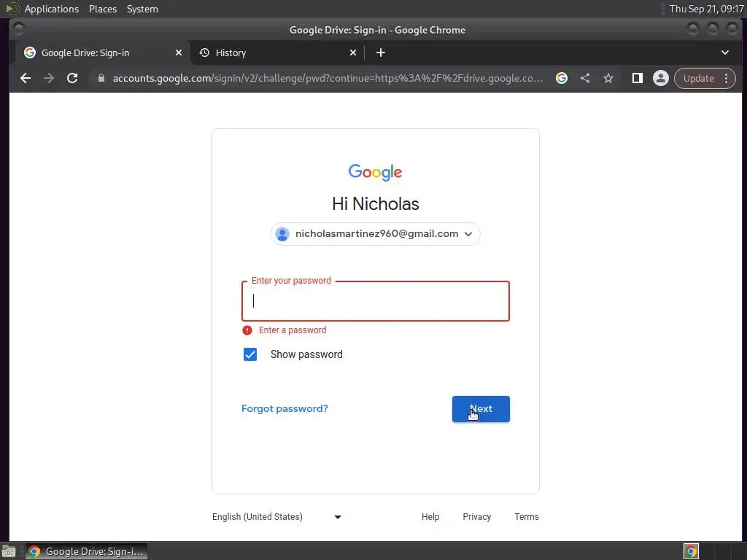The width and height of the screenshot is (747, 560).
Task: Click the clock showing Thu Sep 21
Action: [x=706, y=9]
